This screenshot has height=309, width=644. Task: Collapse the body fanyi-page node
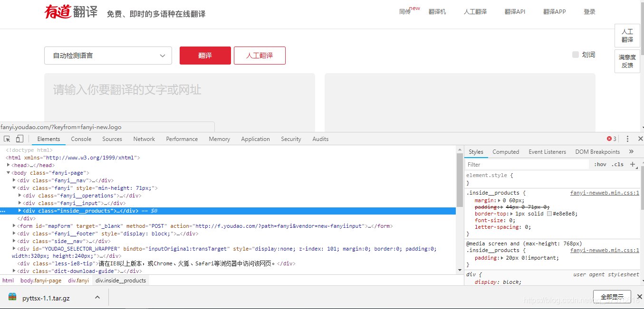tap(9, 173)
